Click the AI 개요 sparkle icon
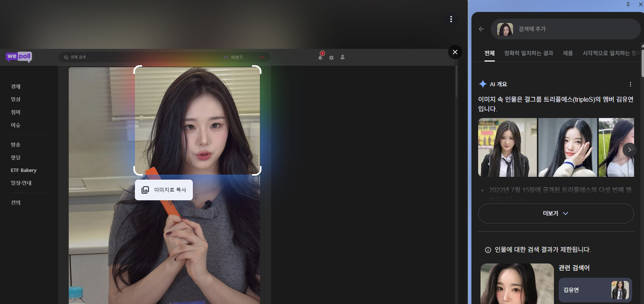 coord(483,84)
